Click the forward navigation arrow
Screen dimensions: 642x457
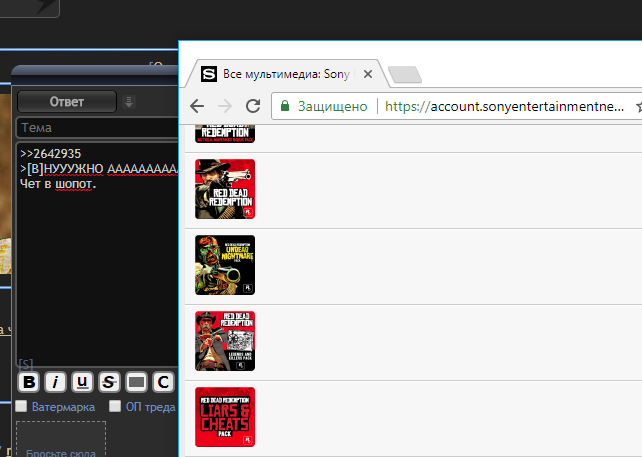pyautogui.click(x=225, y=106)
